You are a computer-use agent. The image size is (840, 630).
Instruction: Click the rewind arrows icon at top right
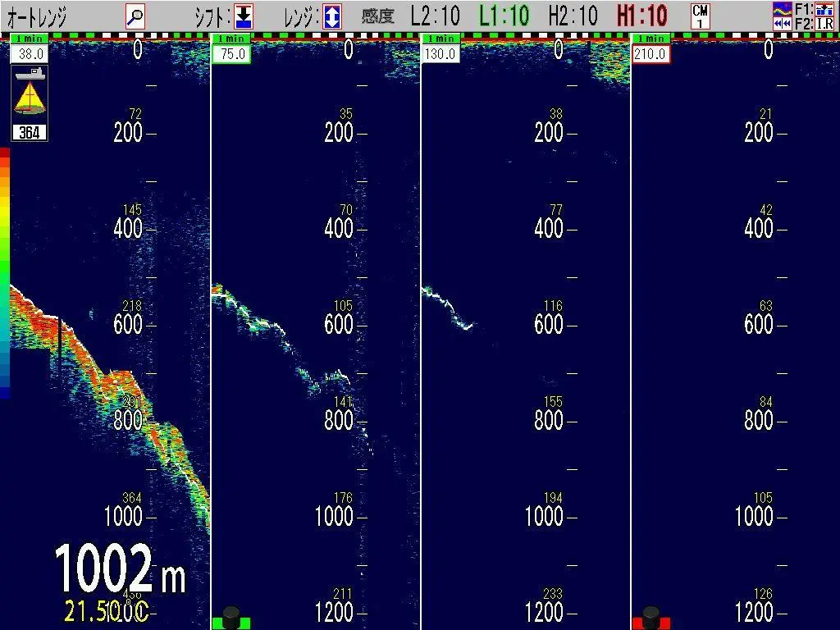(783, 24)
